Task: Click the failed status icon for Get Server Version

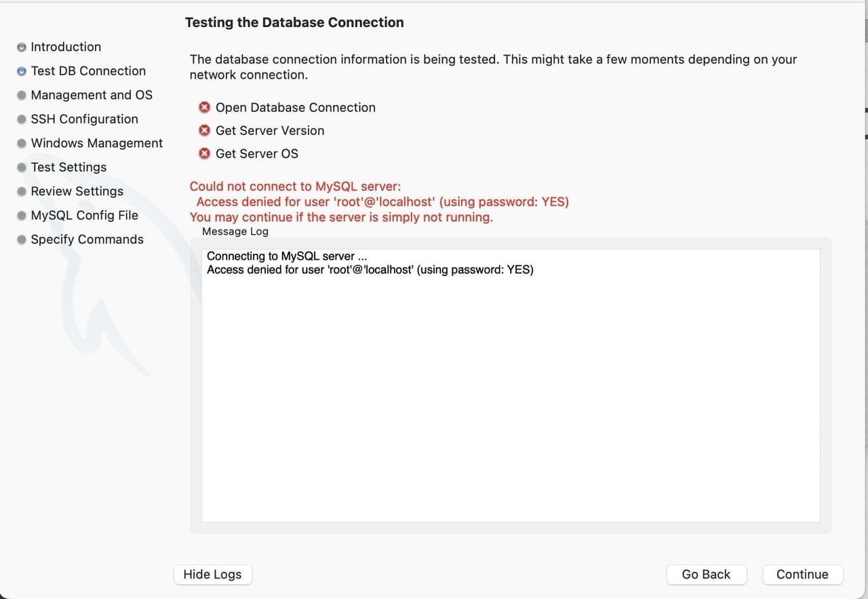Action: [x=204, y=130]
